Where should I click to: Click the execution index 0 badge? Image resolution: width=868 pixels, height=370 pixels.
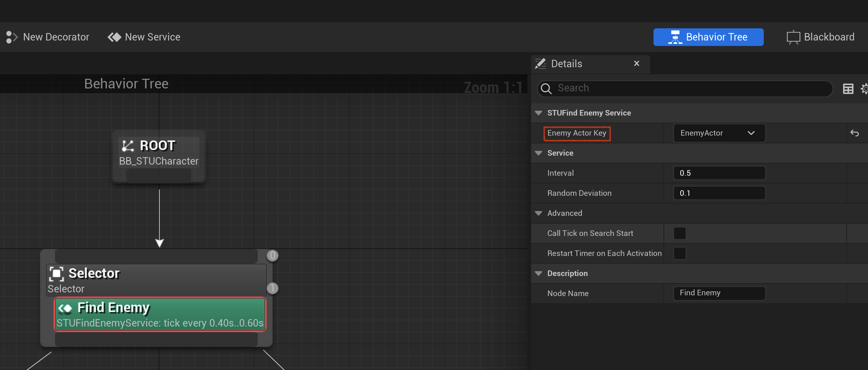[273, 256]
